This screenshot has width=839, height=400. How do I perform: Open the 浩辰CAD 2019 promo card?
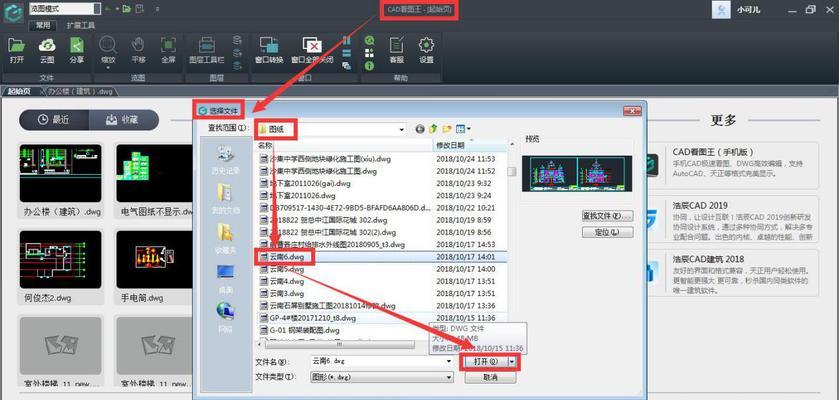tap(731, 218)
